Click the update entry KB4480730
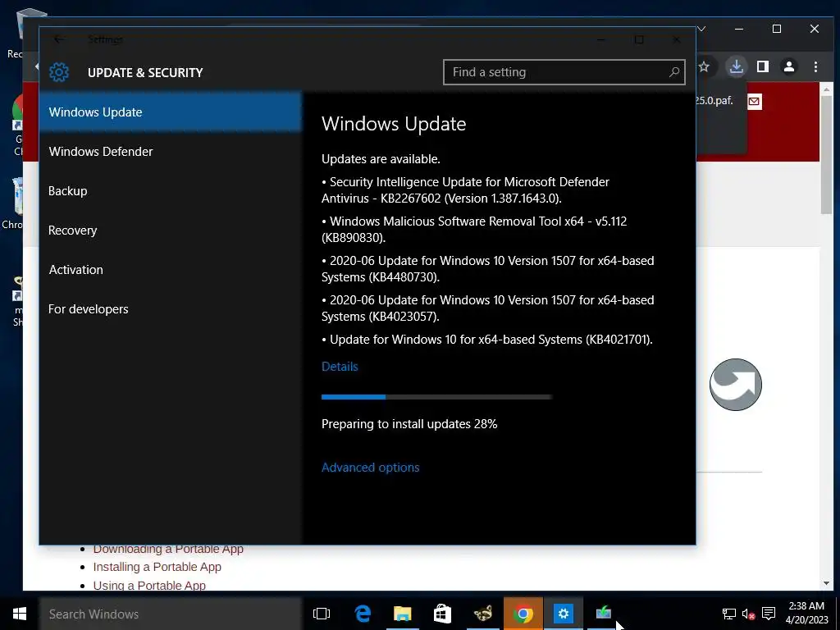Viewport: 840px width, 630px height. pos(487,269)
